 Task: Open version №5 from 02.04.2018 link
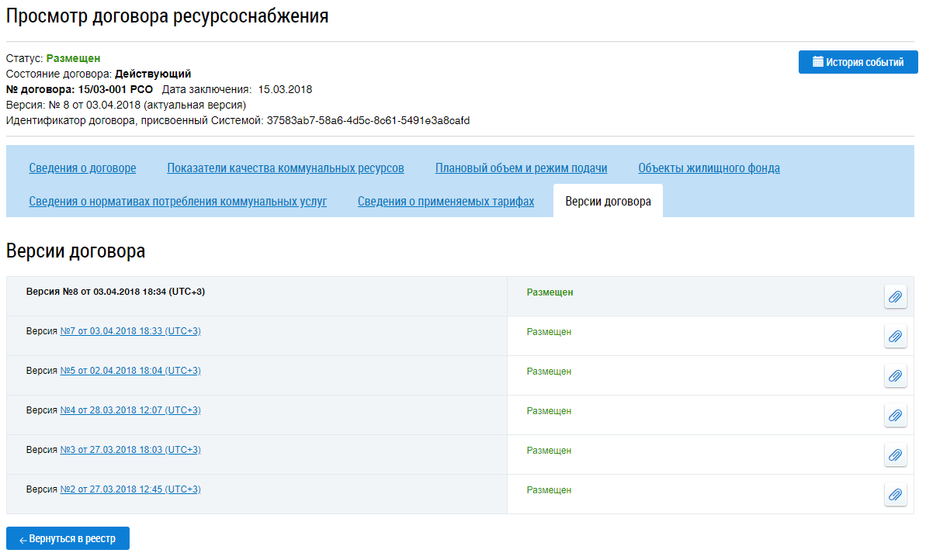[x=130, y=371]
